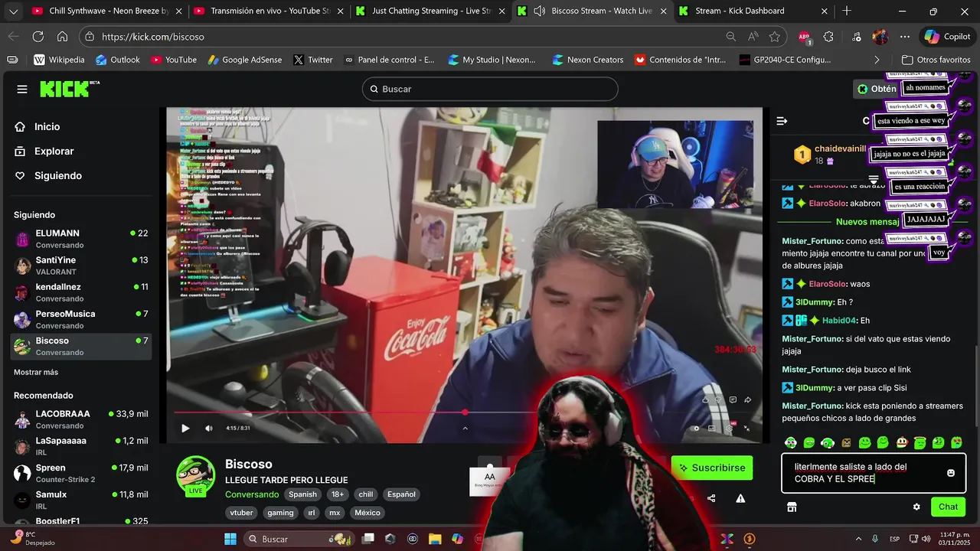Screen dimensions: 980x551
Task: Select the vtuber tag
Action: click(x=241, y=513)
